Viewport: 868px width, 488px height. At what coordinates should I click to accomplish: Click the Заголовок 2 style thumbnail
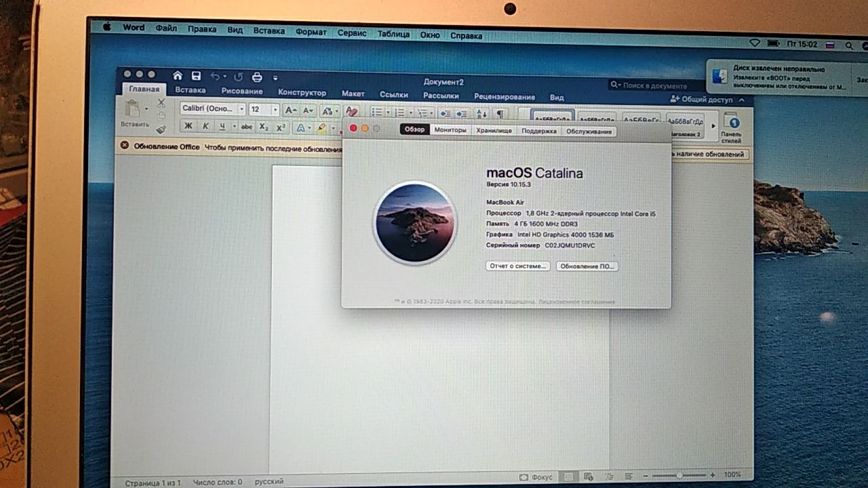point(685,125)
